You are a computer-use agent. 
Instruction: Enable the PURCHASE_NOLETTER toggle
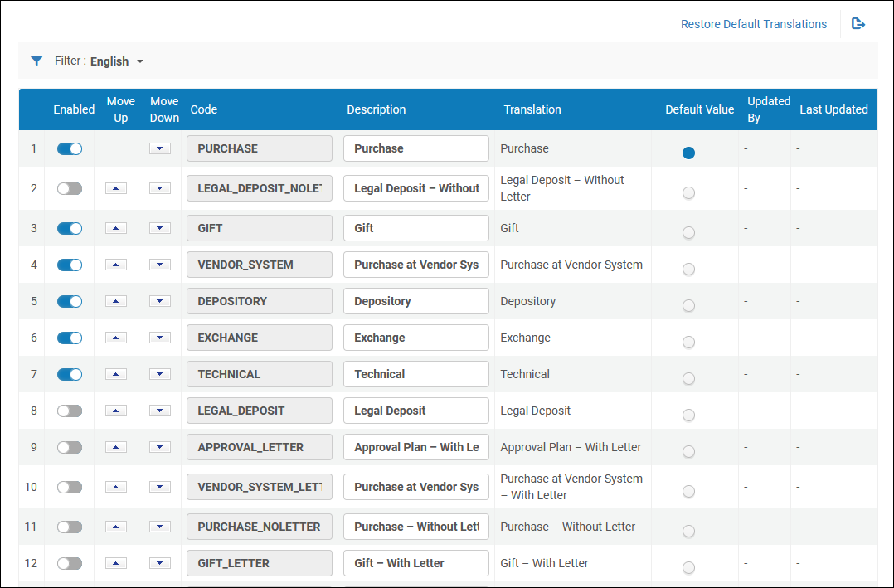tap(70, 527)
